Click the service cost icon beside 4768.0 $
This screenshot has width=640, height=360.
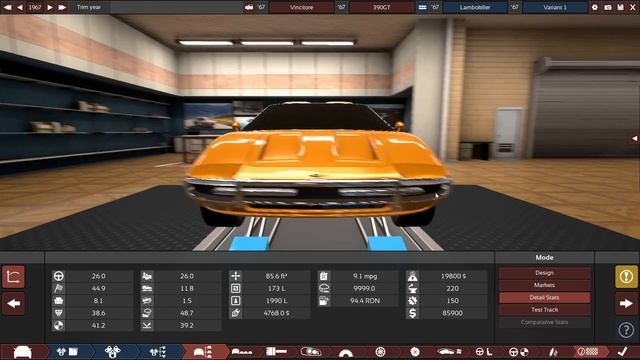(x=236, y=313)
